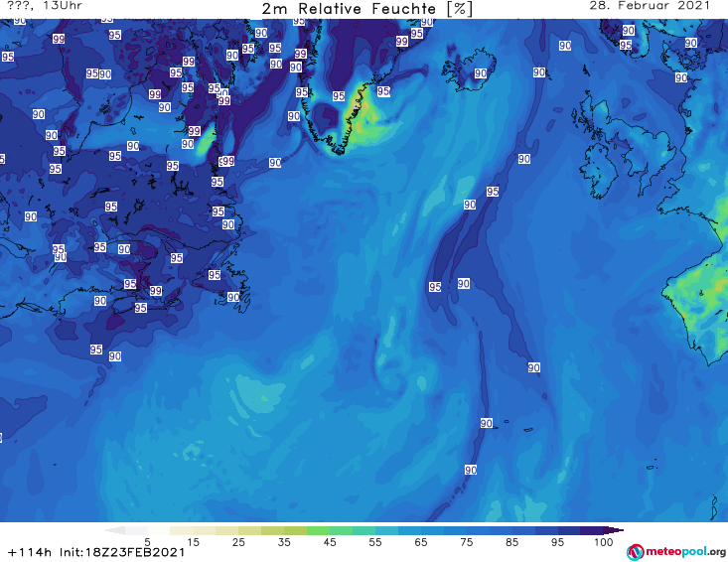Click the meteopool.org logo
The image size is (728, 562).
[676, 552]
